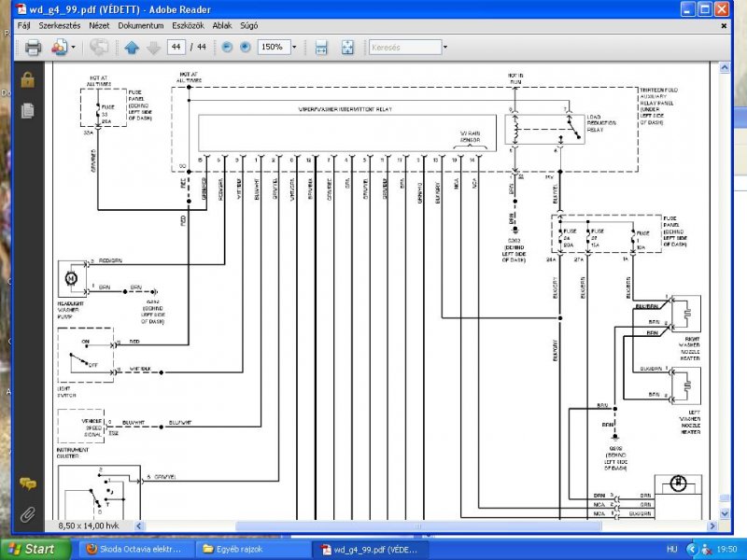Click the Windows Start button
Image resolution: width=747 pixels, height=560 pixels.
[35, 549]
